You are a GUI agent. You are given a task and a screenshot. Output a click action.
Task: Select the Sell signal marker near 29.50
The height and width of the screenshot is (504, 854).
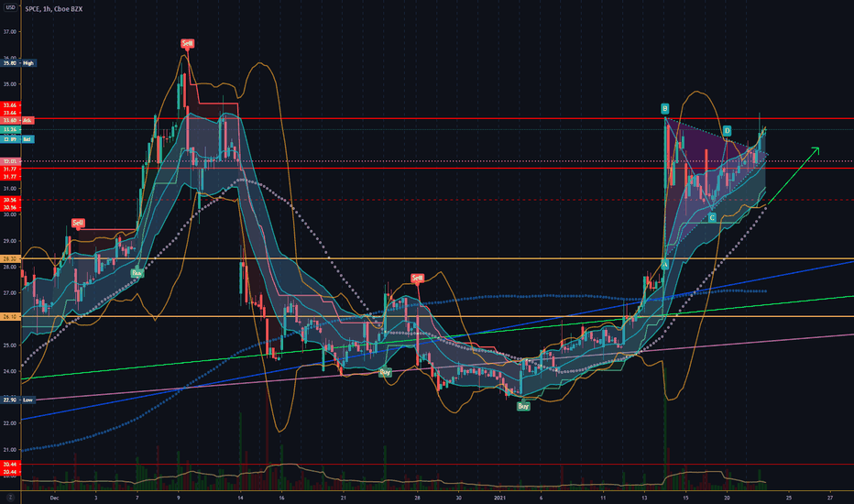pos(79,223)
